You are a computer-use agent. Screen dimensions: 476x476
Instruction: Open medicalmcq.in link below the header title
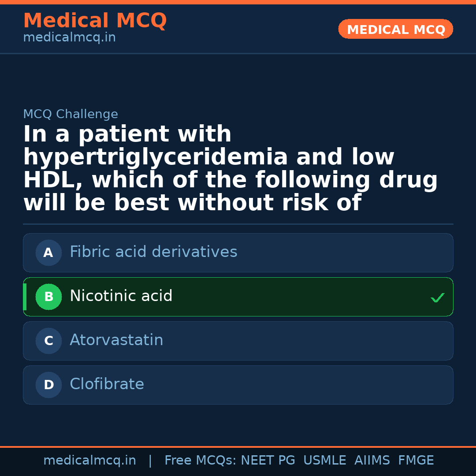[x=69, y=38]
